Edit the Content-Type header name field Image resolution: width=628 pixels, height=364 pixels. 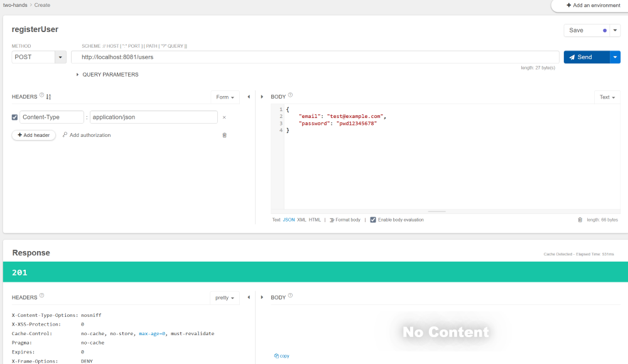coord(51,117)
